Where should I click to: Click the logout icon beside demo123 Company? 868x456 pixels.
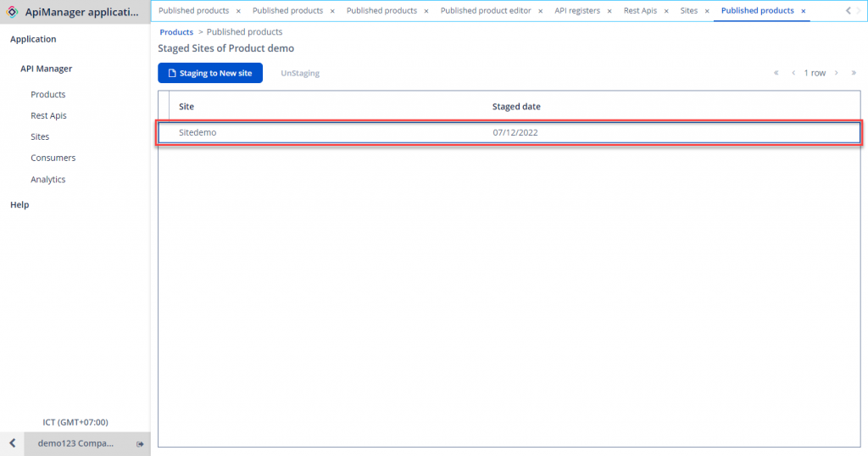140,444
